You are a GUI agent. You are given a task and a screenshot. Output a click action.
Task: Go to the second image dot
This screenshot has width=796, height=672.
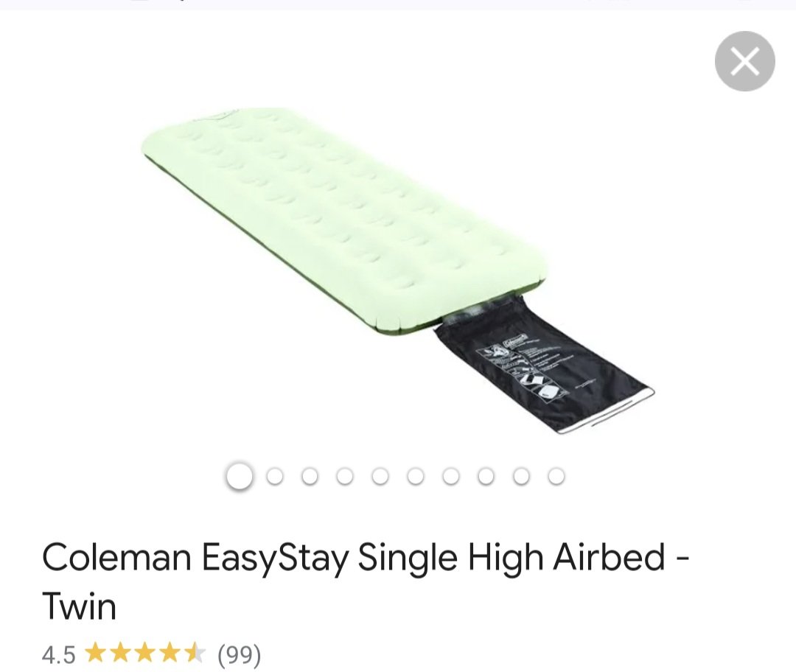coord(275,477)
